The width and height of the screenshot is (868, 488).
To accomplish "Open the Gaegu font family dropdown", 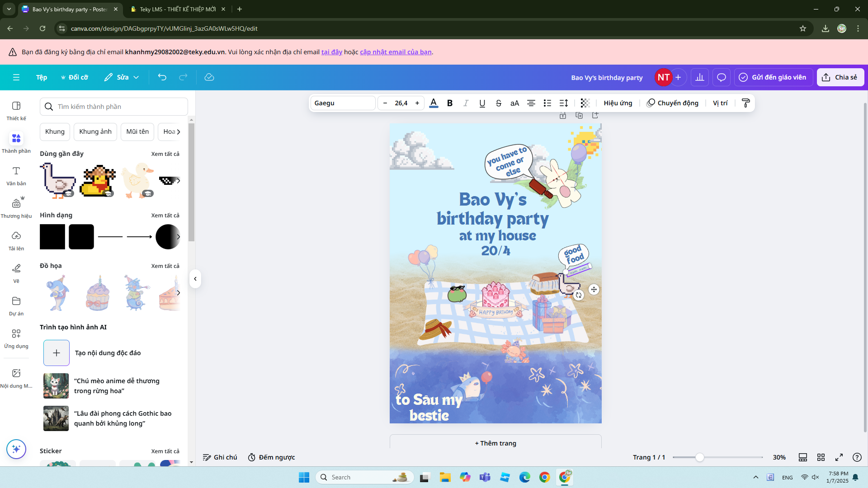I will point(343,103).
